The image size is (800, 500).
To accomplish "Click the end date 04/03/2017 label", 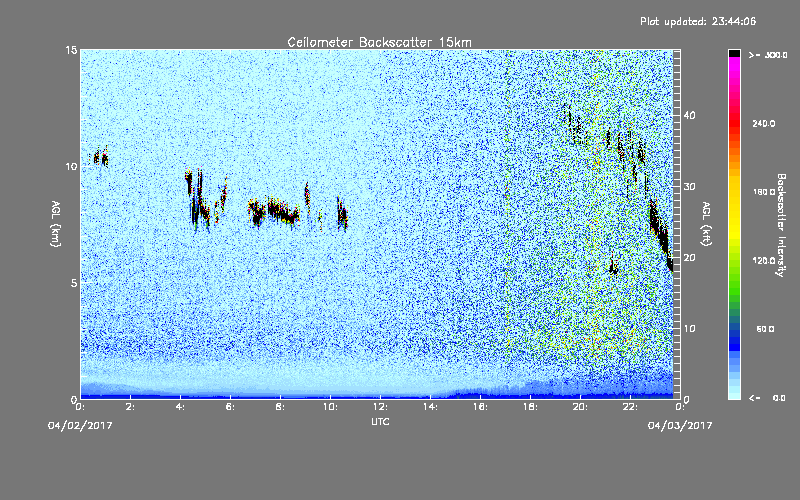I will point(680,426).
